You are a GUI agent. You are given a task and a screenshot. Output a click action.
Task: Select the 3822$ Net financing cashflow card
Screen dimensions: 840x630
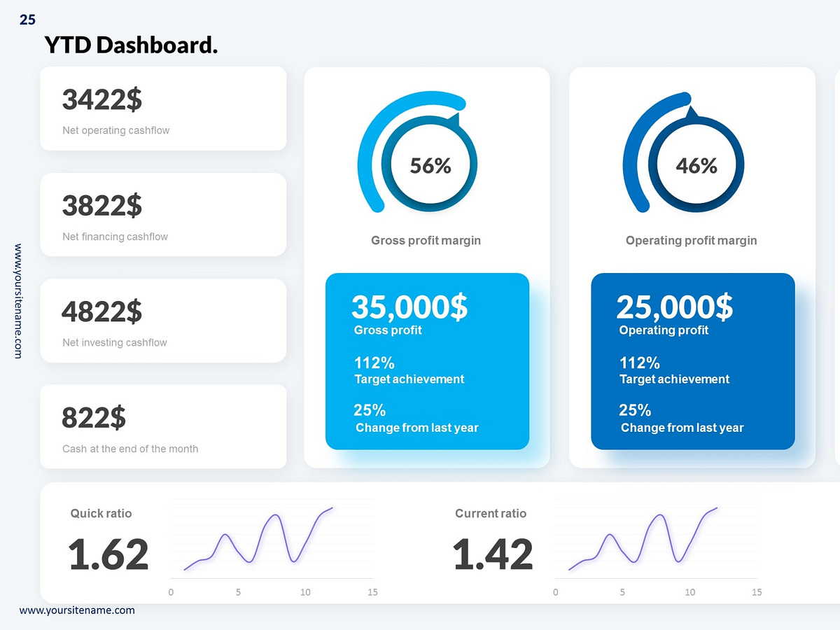pyautogui.click(x=163, y=214)
